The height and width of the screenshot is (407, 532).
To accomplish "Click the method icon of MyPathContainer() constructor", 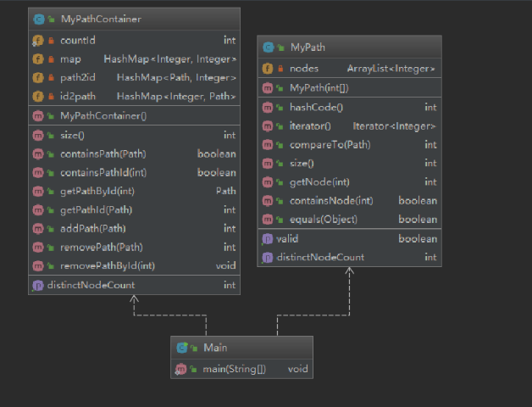I will 38,116.
